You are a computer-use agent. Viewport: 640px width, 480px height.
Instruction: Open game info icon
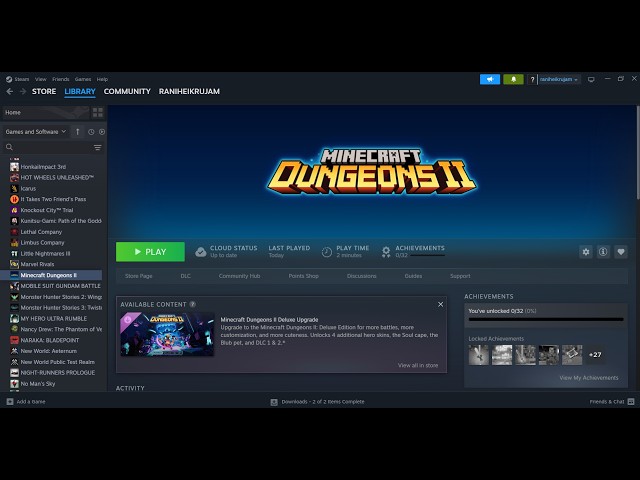tap(603, 252)
